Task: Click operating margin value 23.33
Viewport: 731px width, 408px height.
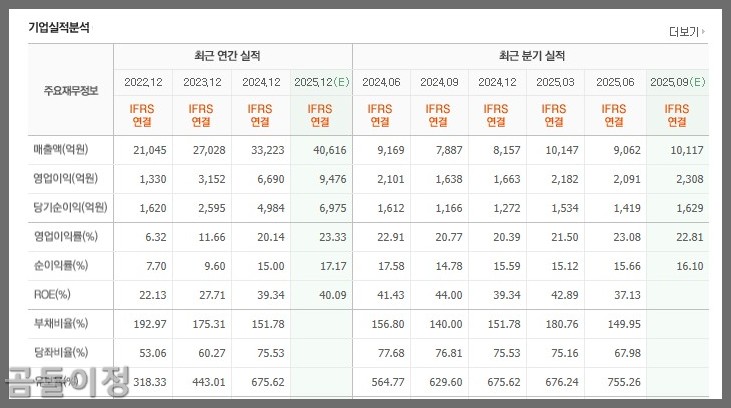Action: [x=333, y=237]
